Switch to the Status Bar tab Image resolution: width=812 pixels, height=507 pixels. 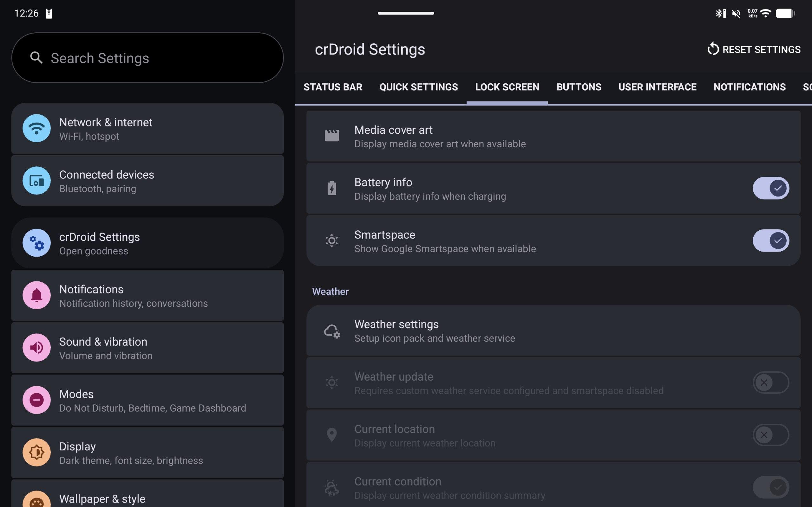click(332, 87)
